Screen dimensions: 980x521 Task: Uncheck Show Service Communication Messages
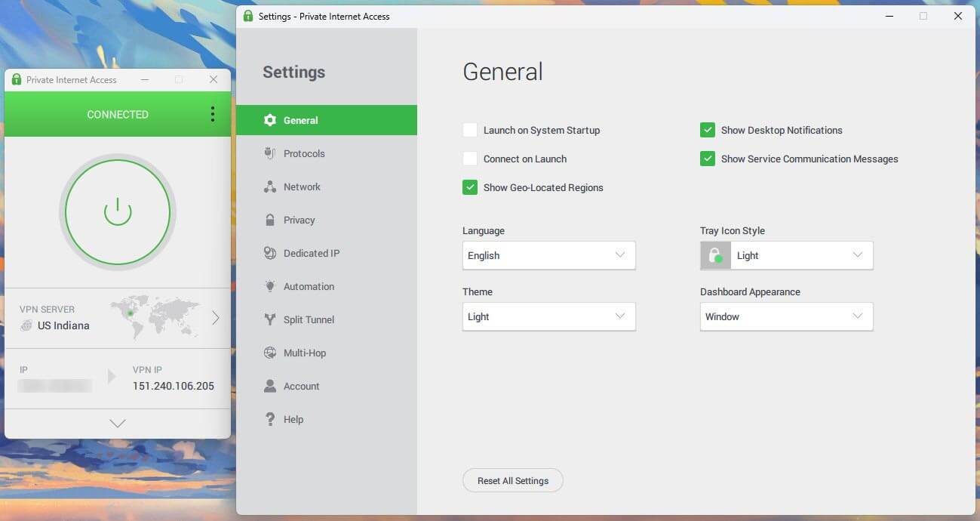click(708, 159)
